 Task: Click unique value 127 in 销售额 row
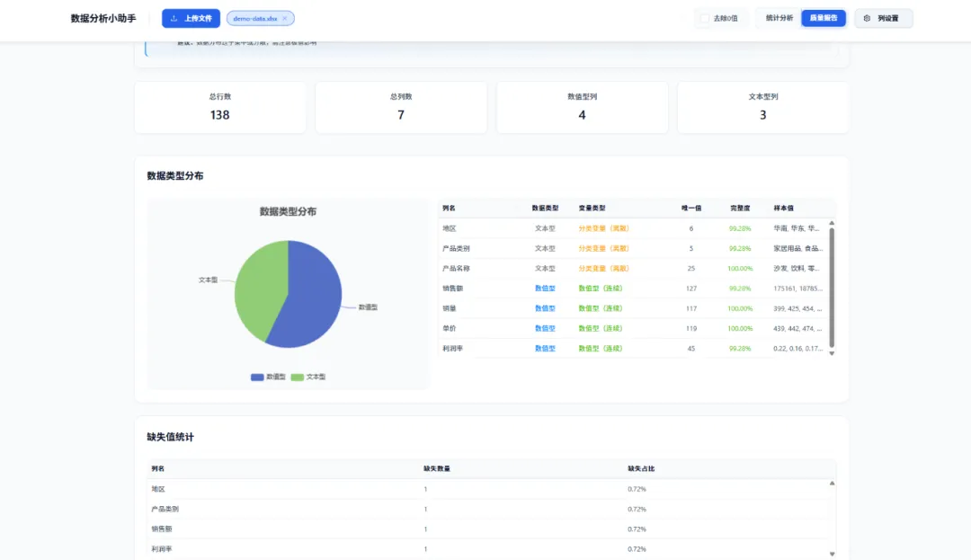[691, 289]
